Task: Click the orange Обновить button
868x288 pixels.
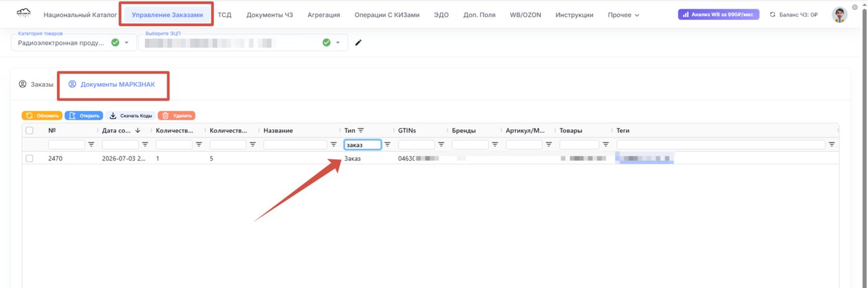Action: (42, 116)
